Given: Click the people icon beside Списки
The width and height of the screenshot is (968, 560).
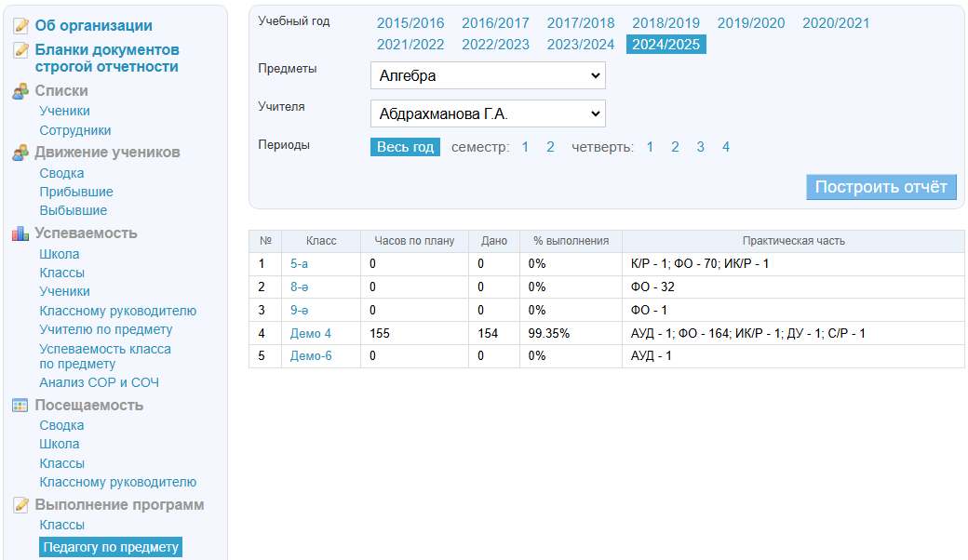Looking at the screenshot, I should pos(20,91).
